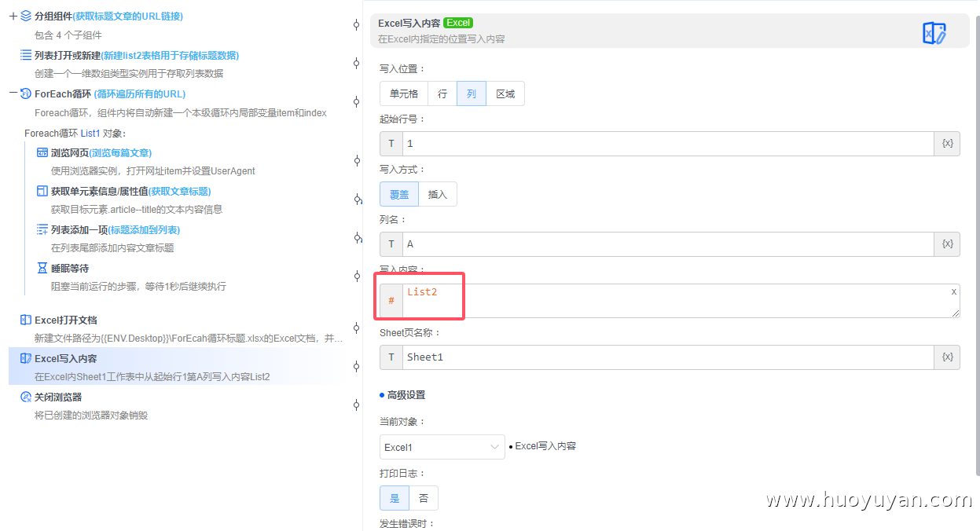Choose 插入 write mode
Viewport: 980px width, 531px height.
click(438, 194)
